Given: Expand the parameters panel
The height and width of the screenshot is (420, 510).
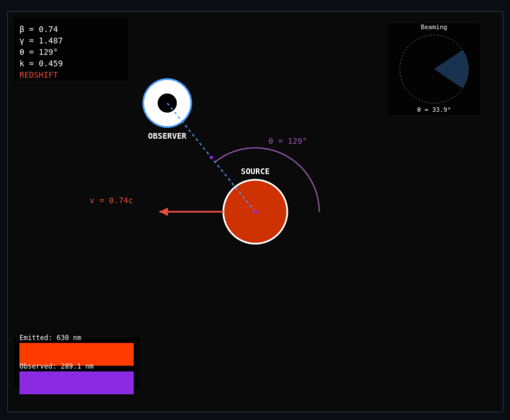Looking at the screenshot, I should [x=69, y=49].
